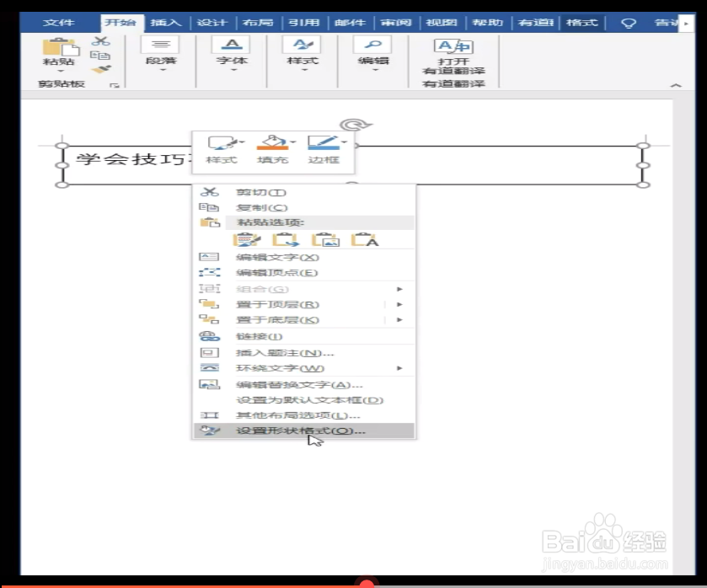Click the bottom-left corner handle of text box
Screen dimensions: 707x588
(62, 184)
